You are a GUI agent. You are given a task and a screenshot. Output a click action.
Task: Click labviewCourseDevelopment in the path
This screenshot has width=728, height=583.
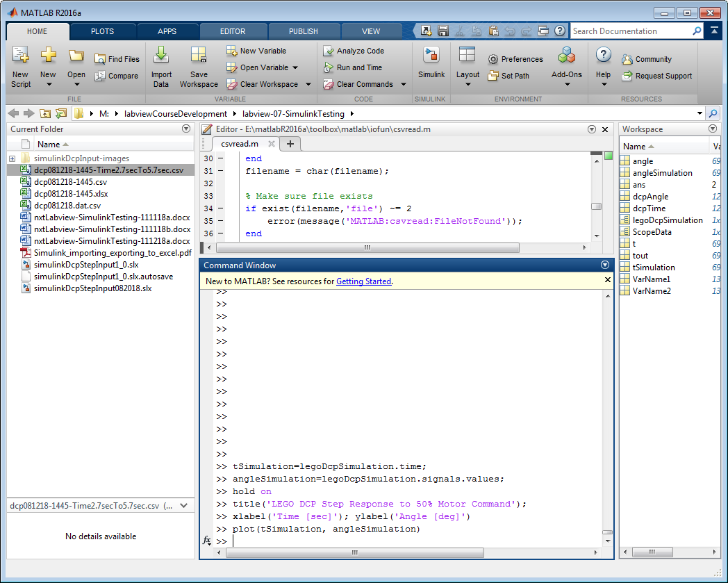click(176, 114)
